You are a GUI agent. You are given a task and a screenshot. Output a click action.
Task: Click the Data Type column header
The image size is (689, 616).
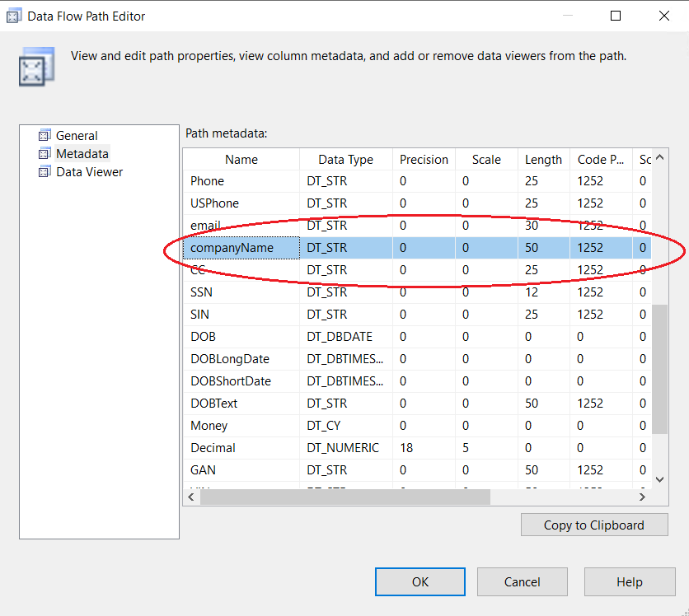coord(346,160)
